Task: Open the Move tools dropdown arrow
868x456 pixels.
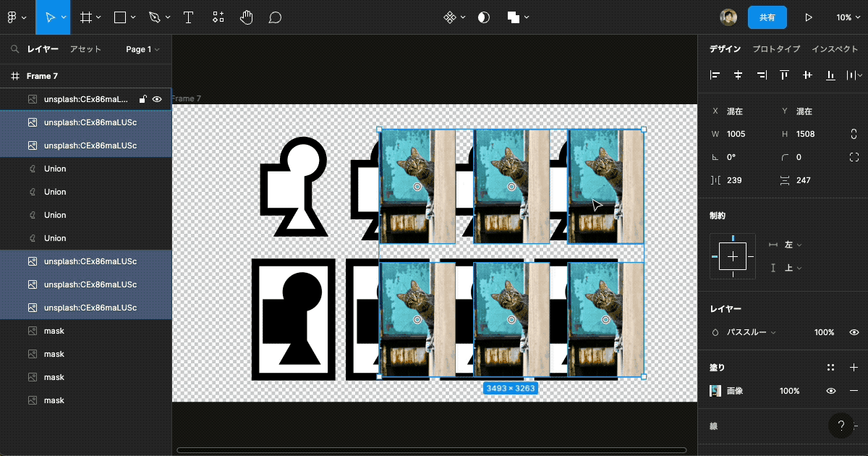Action: tap(64, 17)
